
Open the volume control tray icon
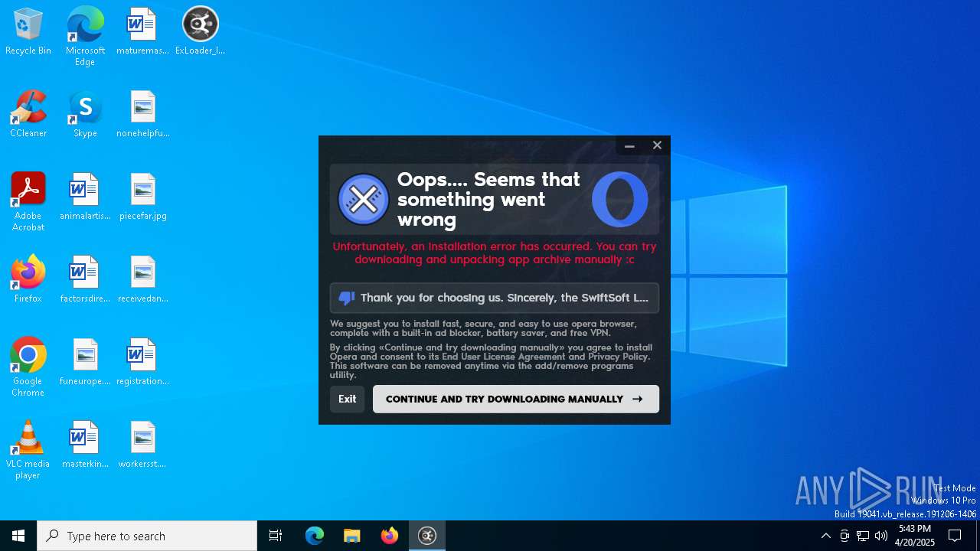point(881,536)
